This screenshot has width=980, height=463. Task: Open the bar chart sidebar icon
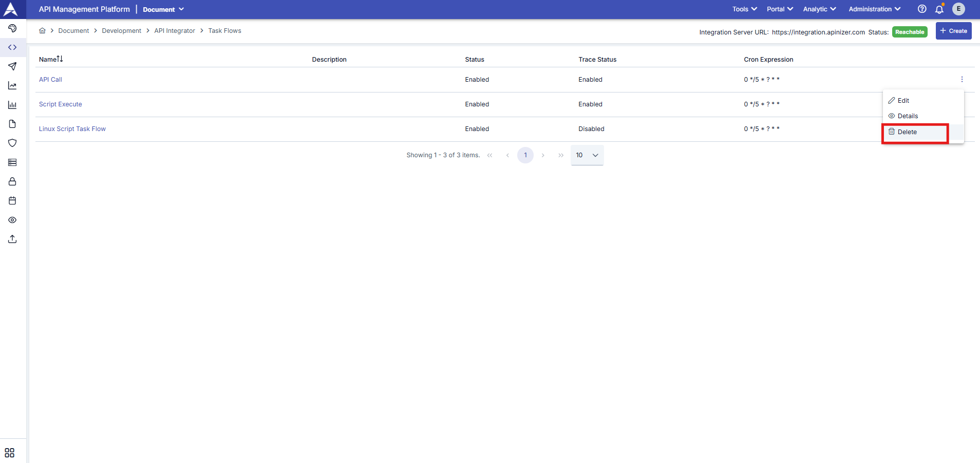pos(12,105)
